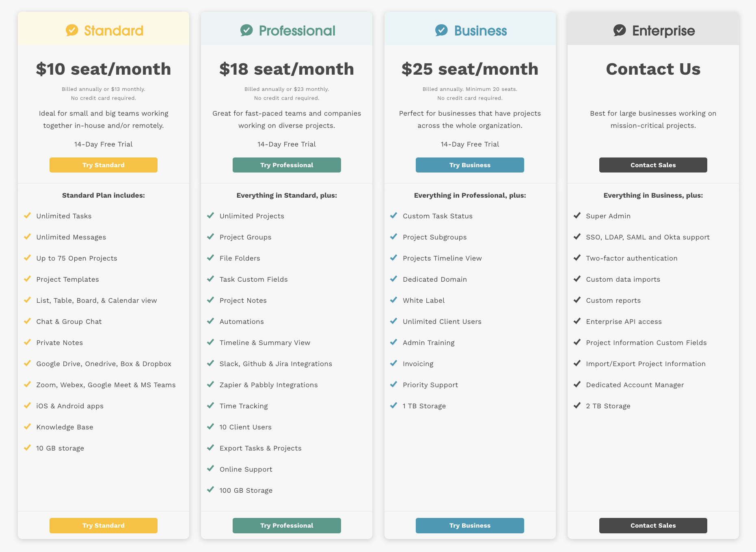Click the checkmark beside 1 TB Storage

(393, 405)
